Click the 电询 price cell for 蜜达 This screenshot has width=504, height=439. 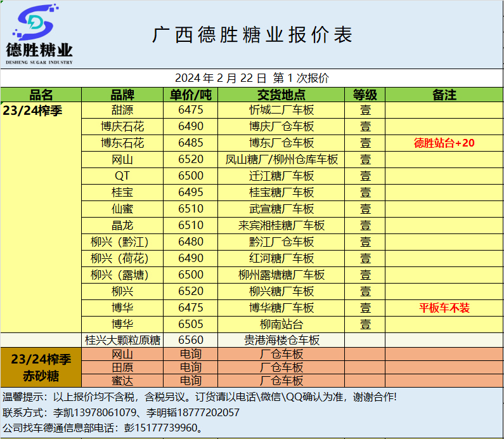point(191,381)
